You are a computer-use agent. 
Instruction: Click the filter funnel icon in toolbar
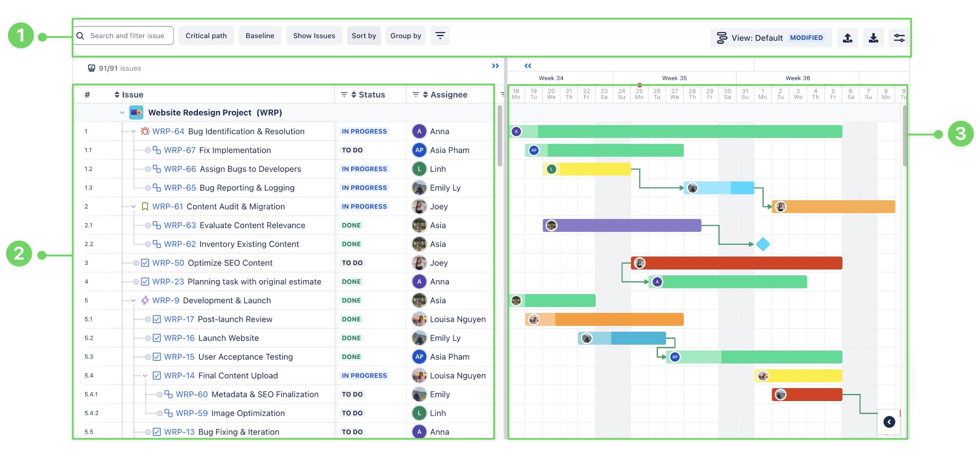[440, 35]
